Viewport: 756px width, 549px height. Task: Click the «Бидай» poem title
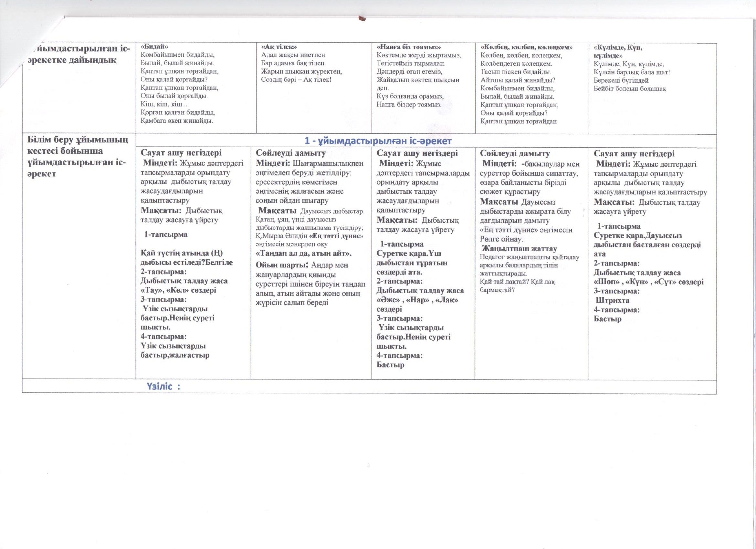154,47
